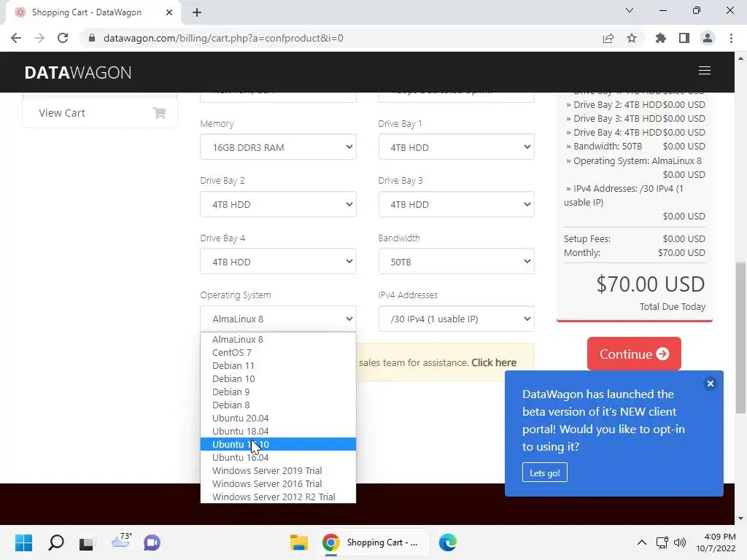Expand the Drive Bay 2 dropdown
This screenshot has width=747, height=560.
(x=278, y=204)
